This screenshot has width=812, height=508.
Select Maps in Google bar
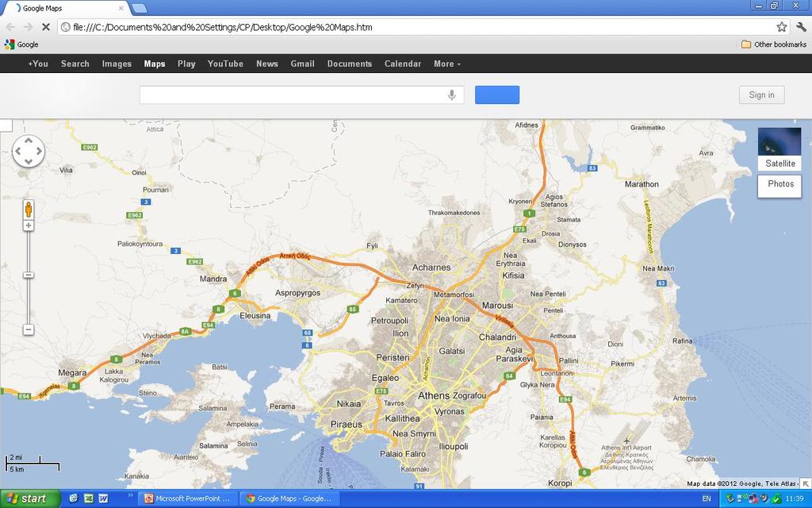point(155,63)
